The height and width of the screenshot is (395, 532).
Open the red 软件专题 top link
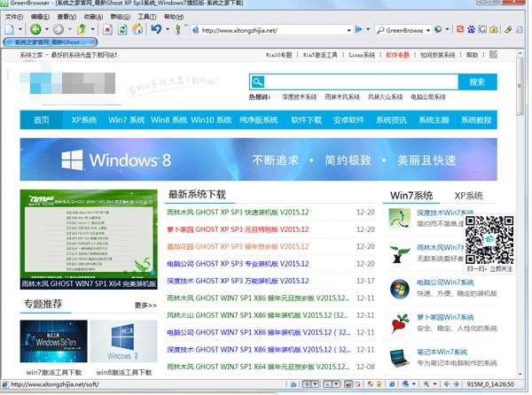(x=397, y=55)
